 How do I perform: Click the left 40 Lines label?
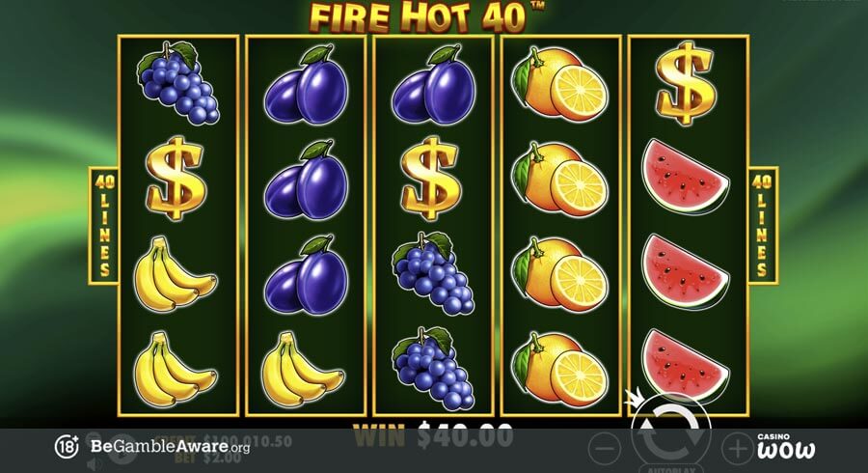pos(103,226)
